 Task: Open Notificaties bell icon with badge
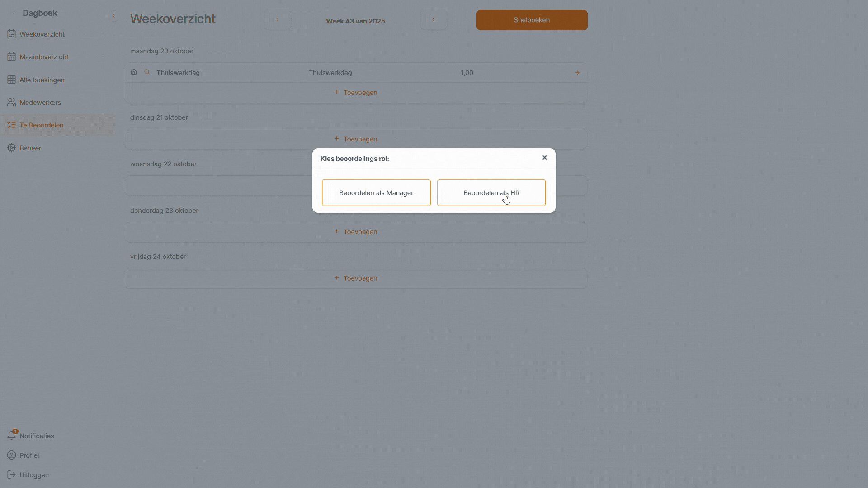pos(11,436)
